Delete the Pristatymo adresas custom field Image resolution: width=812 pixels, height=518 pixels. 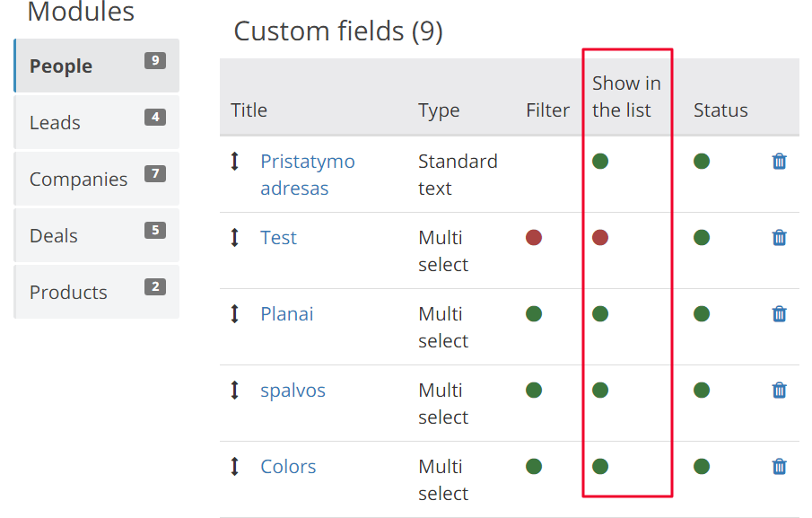(x=779, y=161)
